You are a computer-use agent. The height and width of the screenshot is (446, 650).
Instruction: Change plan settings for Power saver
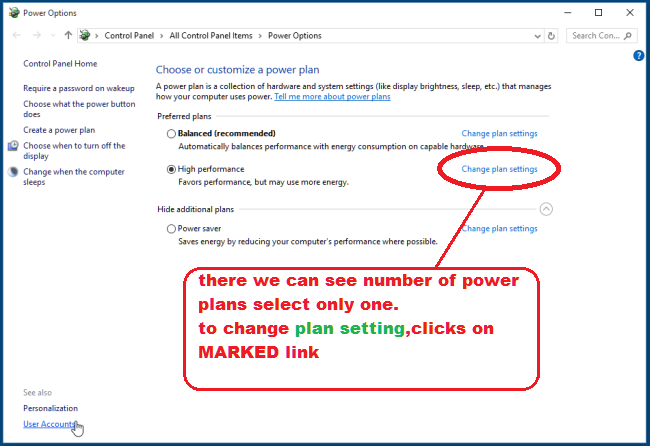click(500, 229)
